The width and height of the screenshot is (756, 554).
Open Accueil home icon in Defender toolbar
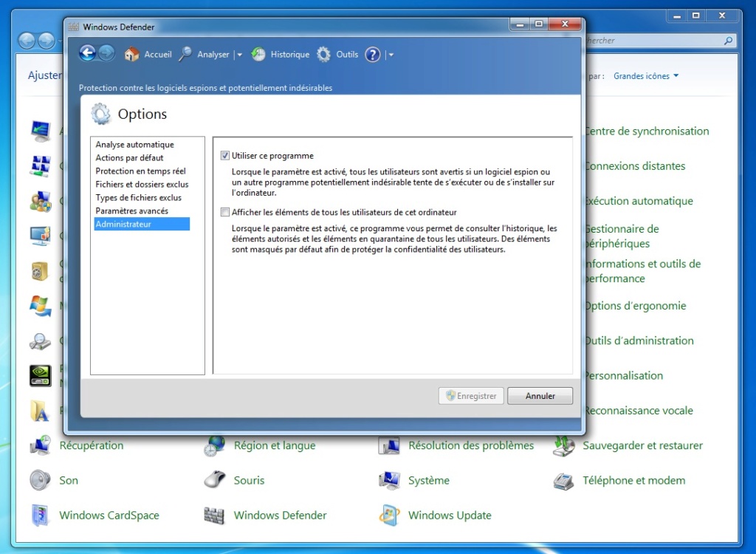(x=131, y=55)
